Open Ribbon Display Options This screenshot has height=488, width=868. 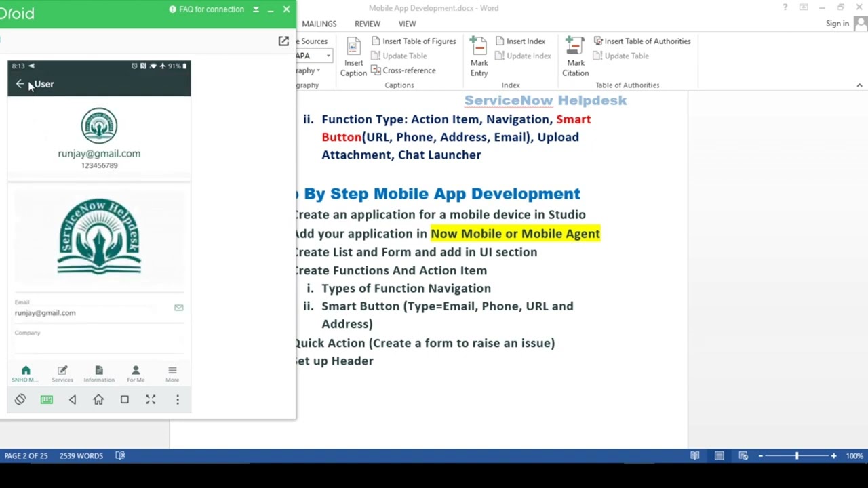(804, 8)
